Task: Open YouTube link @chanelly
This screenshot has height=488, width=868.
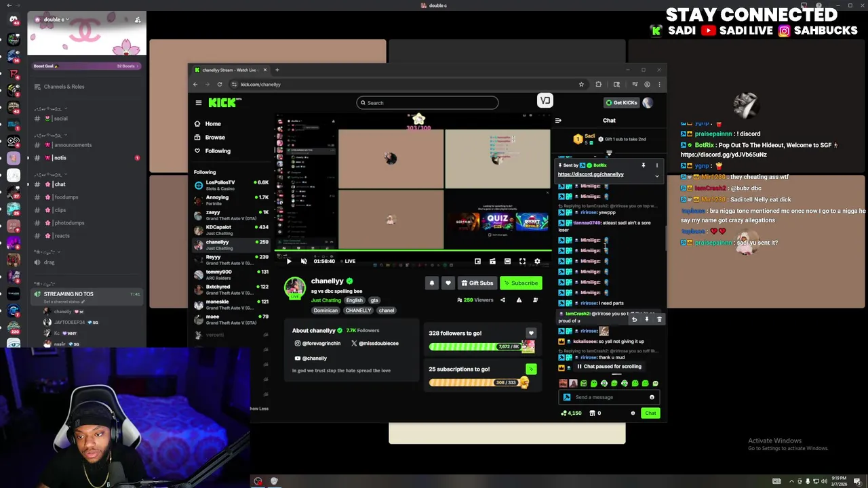Action: point(311,359)
